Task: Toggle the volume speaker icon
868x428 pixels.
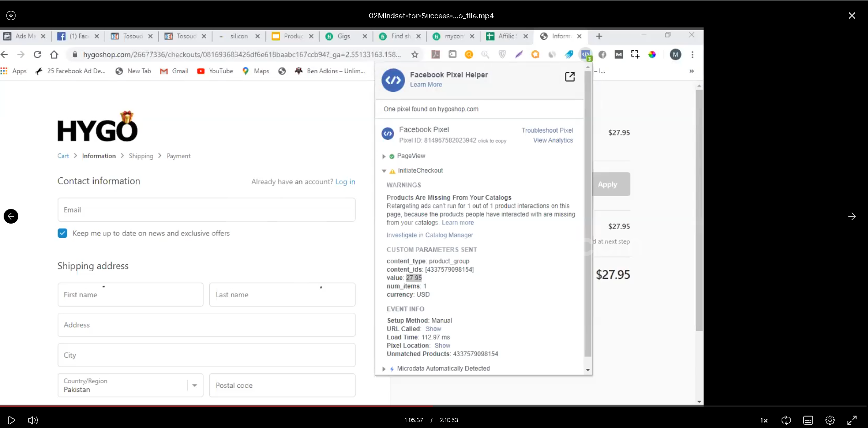Action: pos(33,420)
